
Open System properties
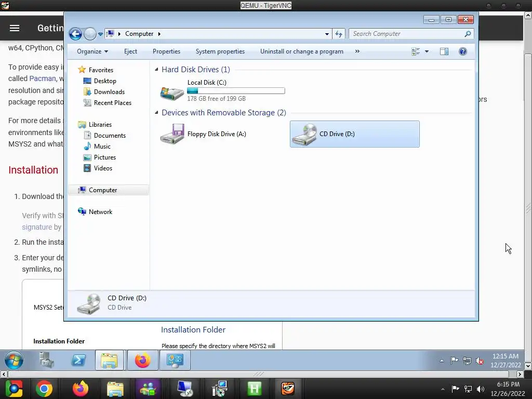(x=220, y=51)
